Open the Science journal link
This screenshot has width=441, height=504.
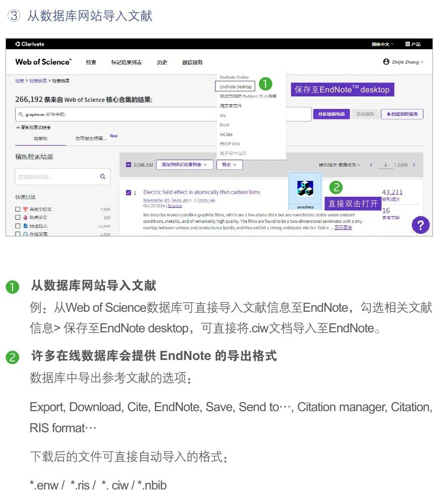pyautogui.click(x=175, y=206)
